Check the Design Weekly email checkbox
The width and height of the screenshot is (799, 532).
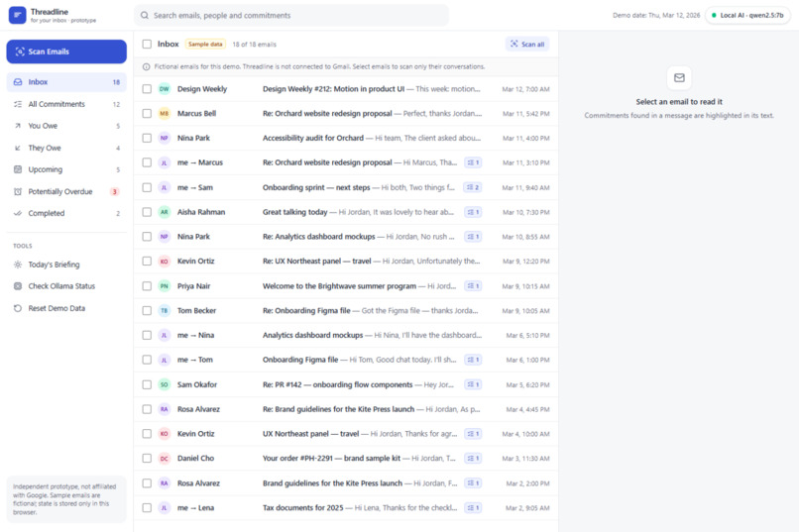coord(147,89)
